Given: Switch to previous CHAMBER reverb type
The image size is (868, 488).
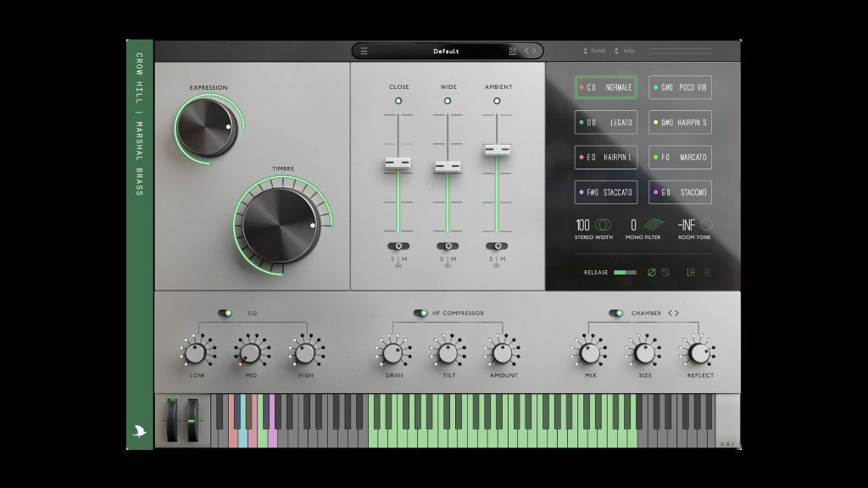Looking at the screenshot, I should 670,313.
